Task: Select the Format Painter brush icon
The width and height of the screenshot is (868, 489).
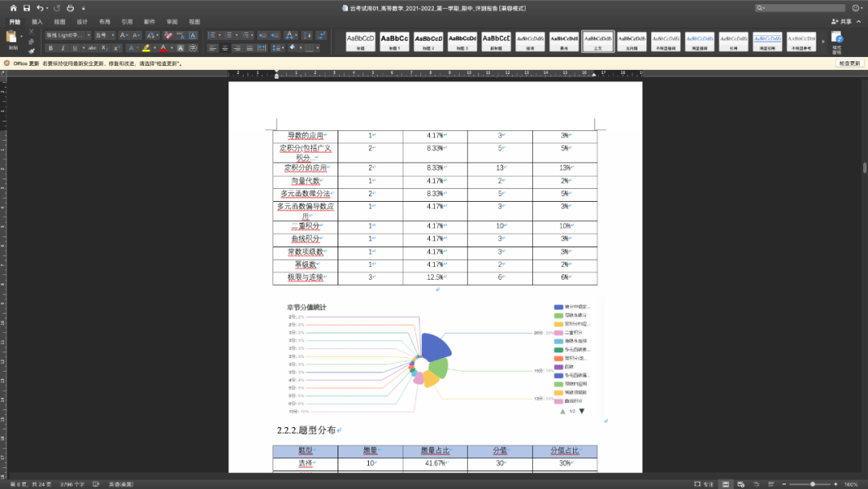Action: [x=31, y=51]
